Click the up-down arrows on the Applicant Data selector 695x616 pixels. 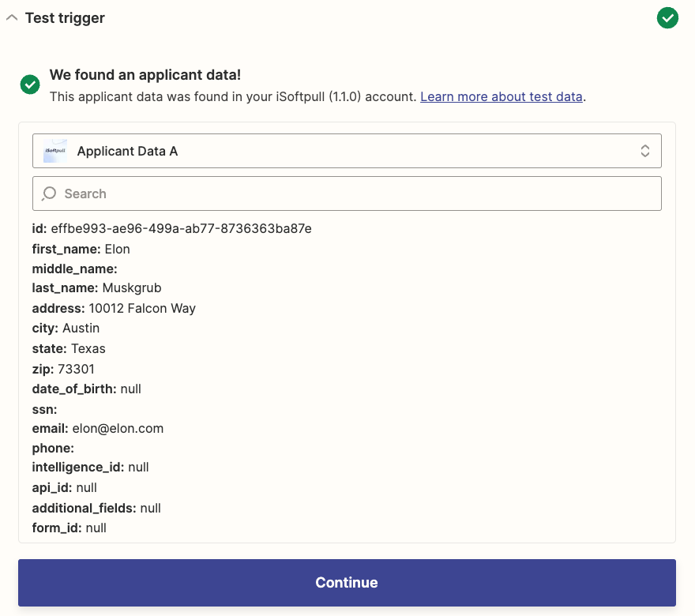[645, 151]
